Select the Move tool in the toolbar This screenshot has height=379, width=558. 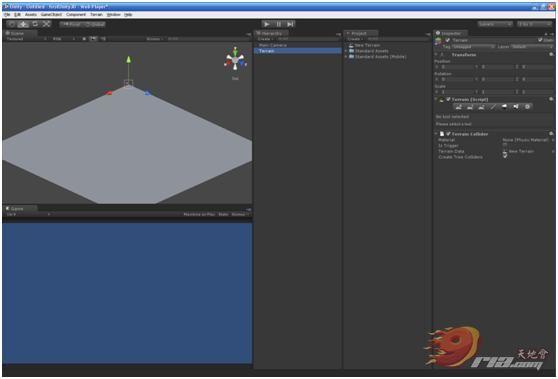point(23,24)
